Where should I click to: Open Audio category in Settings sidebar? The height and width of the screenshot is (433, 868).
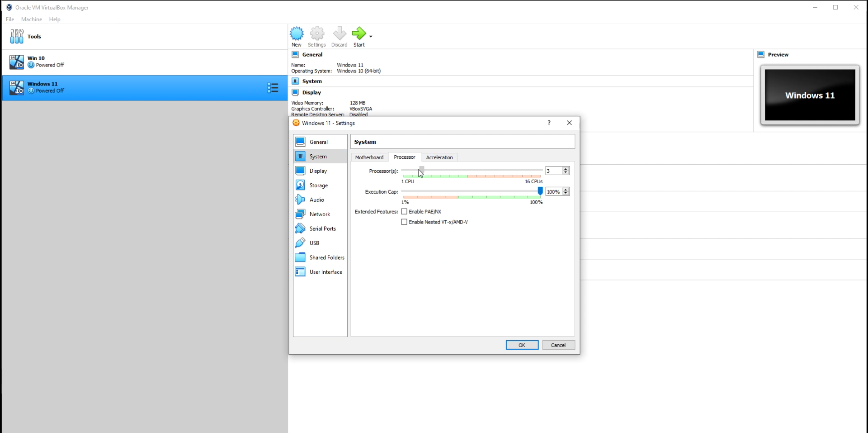pyautogui.click(x=320, y=200)
